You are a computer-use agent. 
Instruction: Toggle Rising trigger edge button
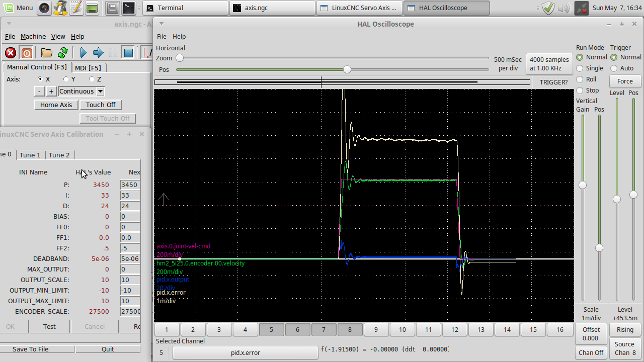click(x=625, y=330)
